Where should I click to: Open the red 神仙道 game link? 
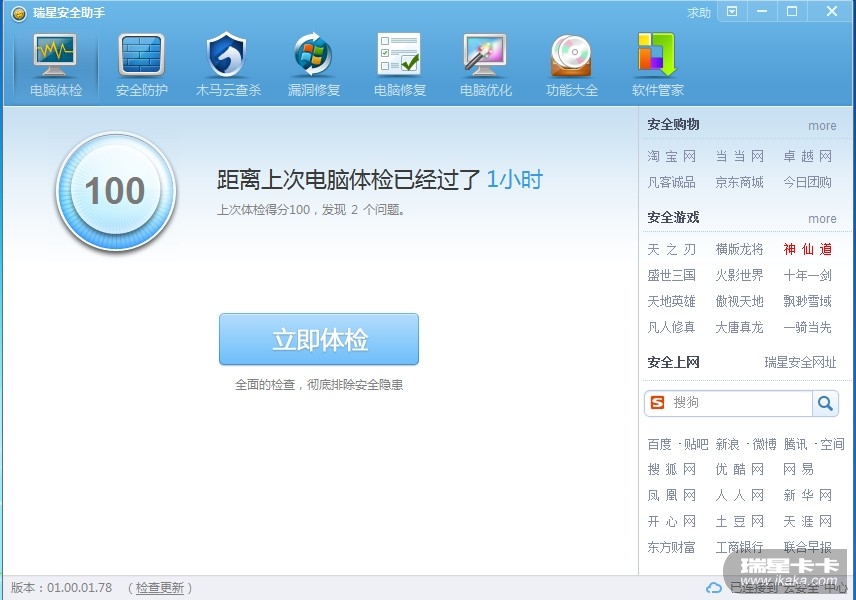click(x=807, y=249)
